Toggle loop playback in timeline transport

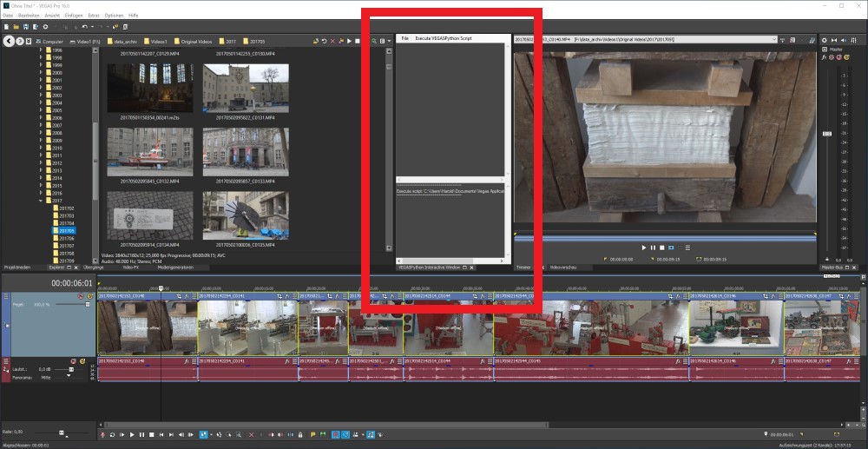point(112,434)
